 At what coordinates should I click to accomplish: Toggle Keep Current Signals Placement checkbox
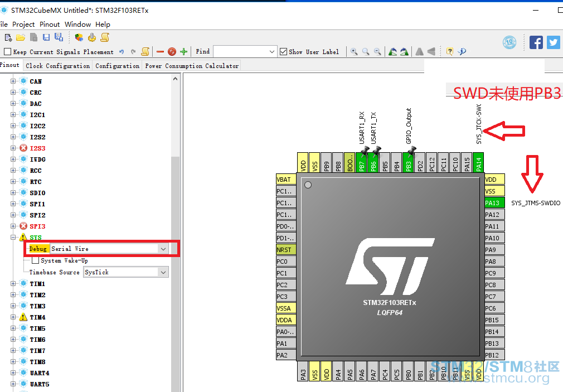(8, 52)
